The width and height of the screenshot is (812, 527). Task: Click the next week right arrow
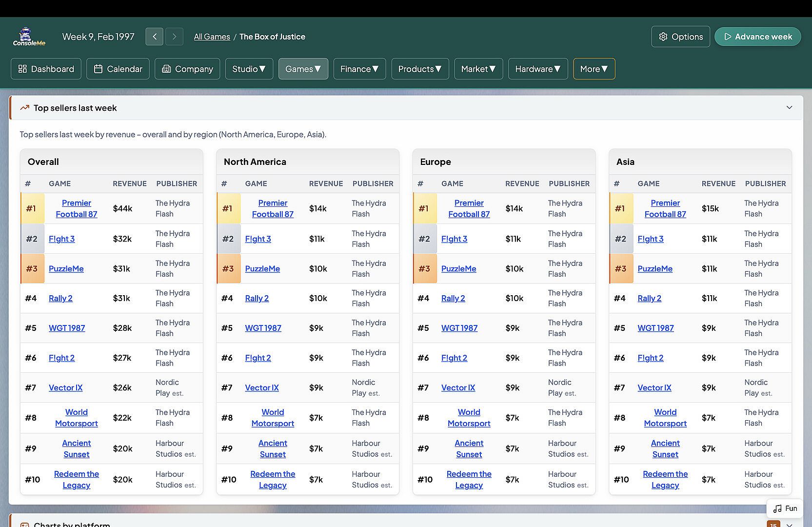click(174, 37)
